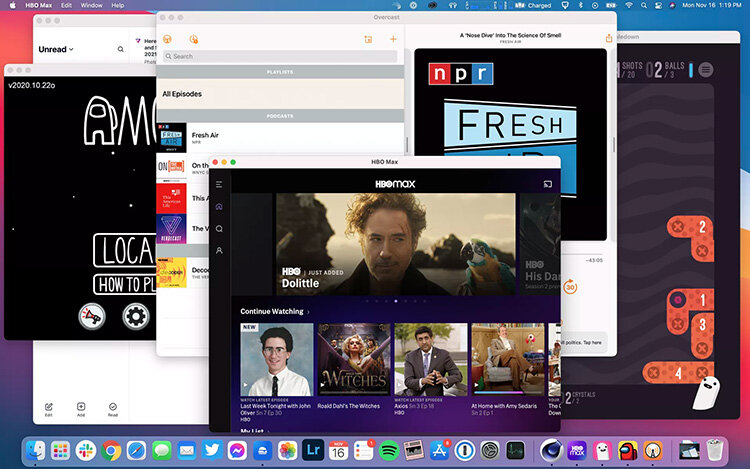Skip forward 30 seconds in Overcast
Viewport: 750px width, 469px height.
(570, 287)
